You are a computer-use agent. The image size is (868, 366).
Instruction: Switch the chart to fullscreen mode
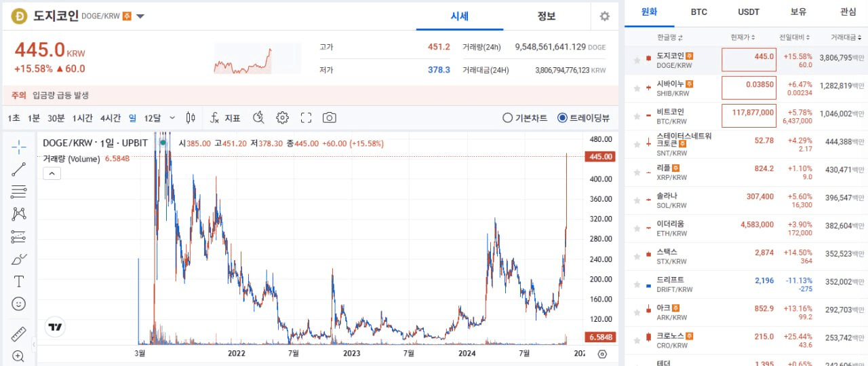coord(306,117)
